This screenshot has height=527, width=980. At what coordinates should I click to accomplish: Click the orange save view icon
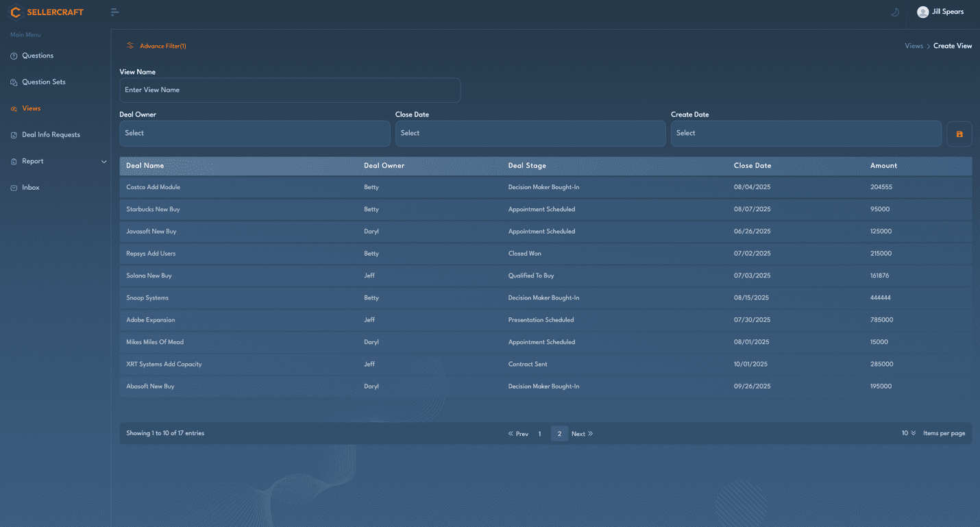[959, 134]
